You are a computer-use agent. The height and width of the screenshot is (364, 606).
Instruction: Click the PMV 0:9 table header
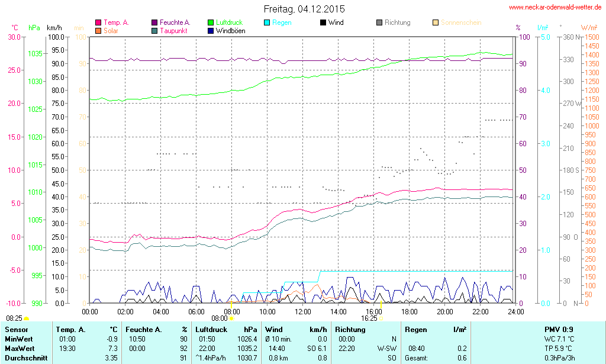[559, 329]
